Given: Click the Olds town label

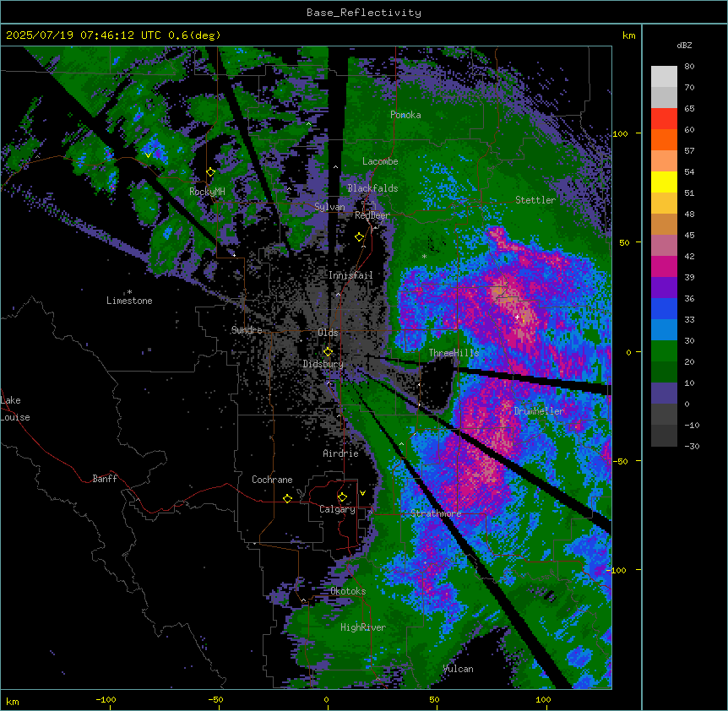Looking at the screenshot, I should [x=328, y=333].
